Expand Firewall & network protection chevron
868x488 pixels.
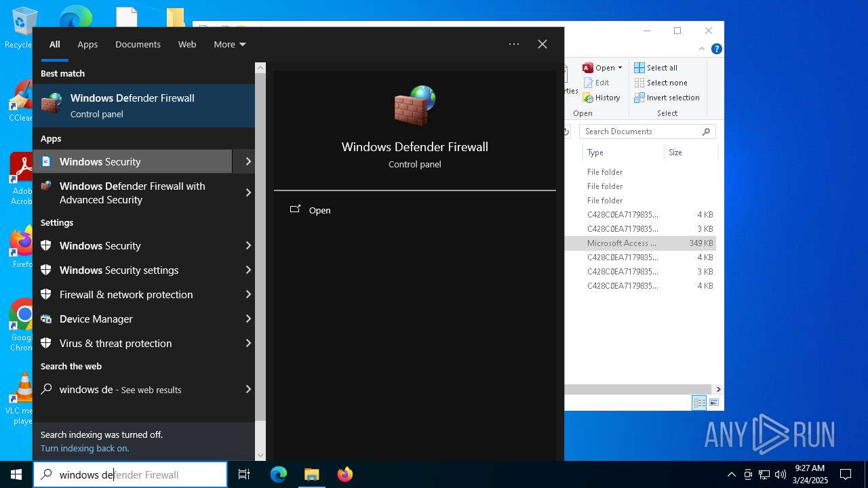pyautogui.click(x=248, y=294)
